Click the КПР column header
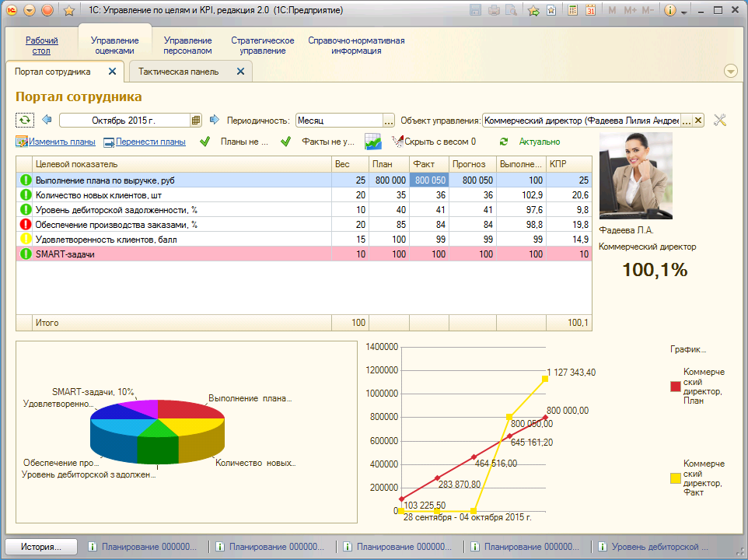Image resolution: width=748 pixels, height=560 pixels. [569, 164]
